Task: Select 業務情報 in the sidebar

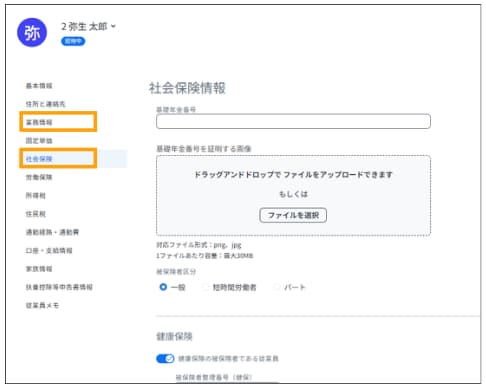Action: pos(39,122)
